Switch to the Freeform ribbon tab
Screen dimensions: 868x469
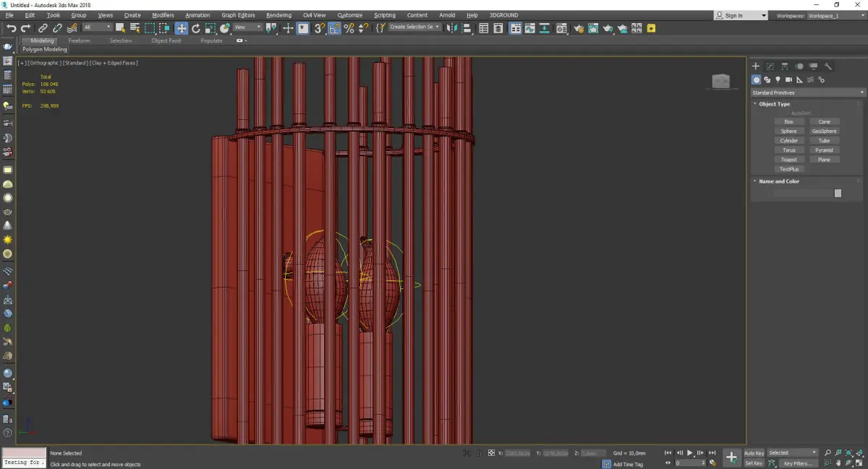click(79, 40)
